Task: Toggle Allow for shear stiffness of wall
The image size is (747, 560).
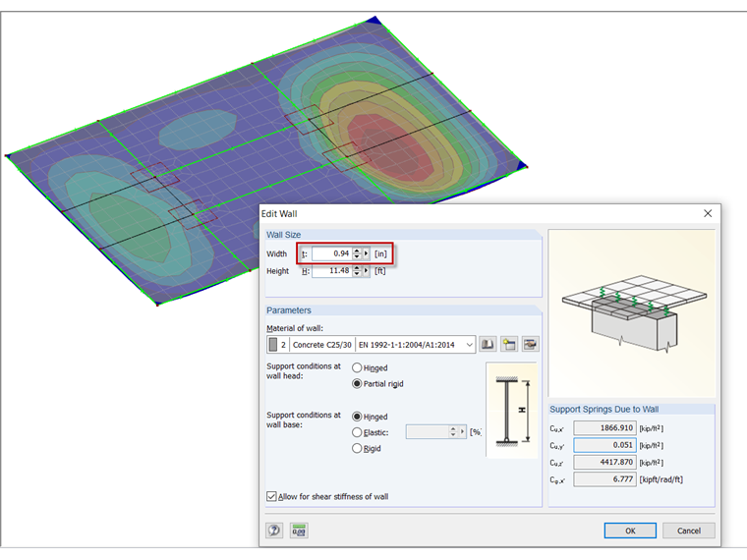Action: point(271,497)
